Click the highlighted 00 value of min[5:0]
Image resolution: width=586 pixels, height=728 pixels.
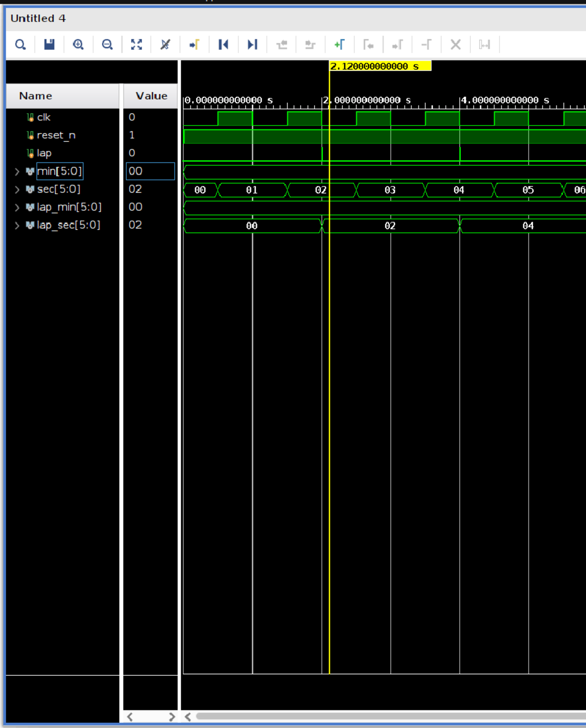[150, 171]
